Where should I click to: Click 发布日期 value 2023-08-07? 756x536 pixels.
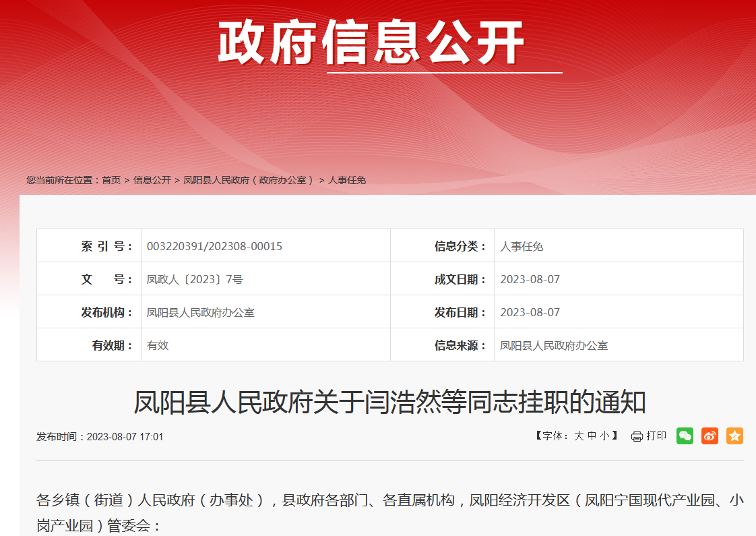(530, 312)
